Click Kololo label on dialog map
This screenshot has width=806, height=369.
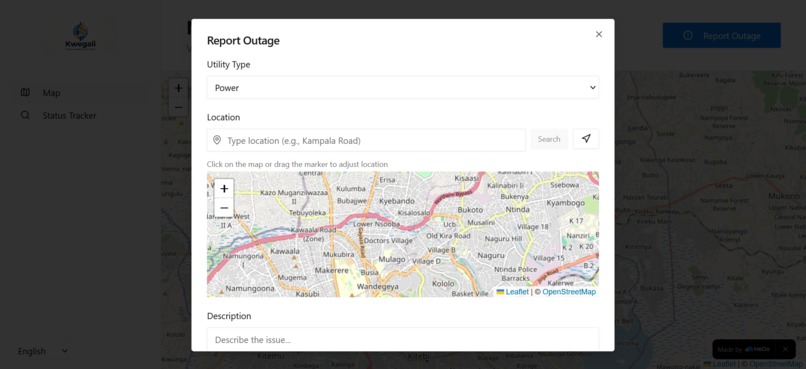(x=443, y=284)
